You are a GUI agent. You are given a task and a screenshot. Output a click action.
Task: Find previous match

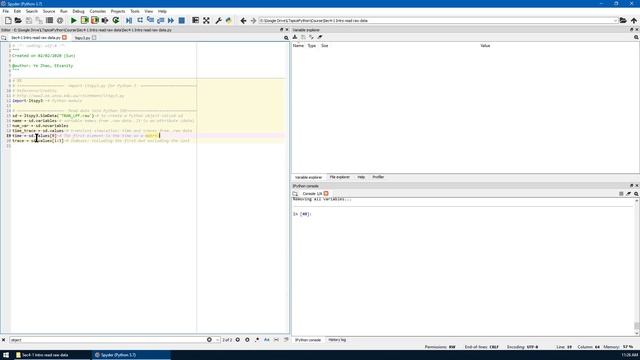[x=238, y=340]
